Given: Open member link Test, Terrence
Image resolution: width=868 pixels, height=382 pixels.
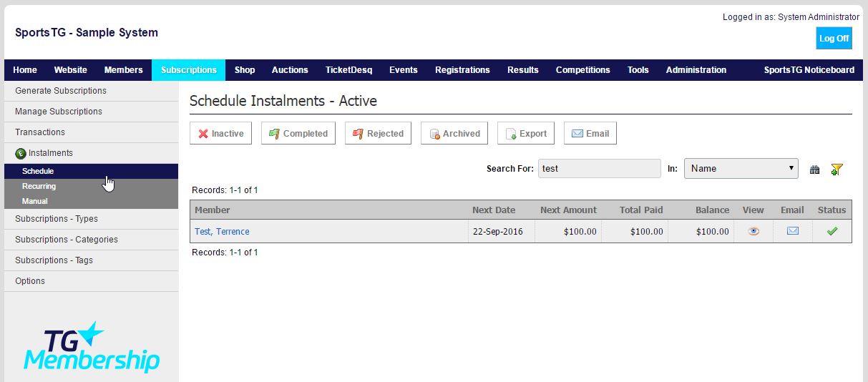Looking at the screenshot, I should 222,232.
